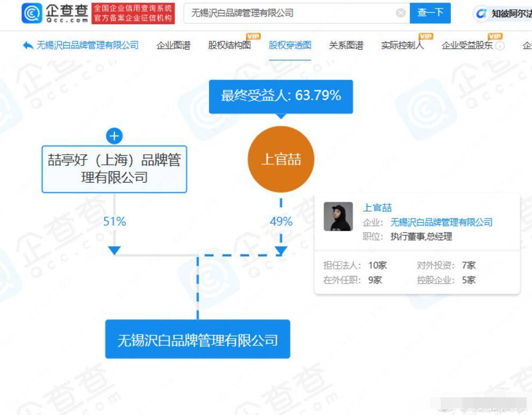Image resolution: width=532 pixels, height=415 pixels.
Task: Open 知彼阿尔法 button at top right
Action: 504,13
